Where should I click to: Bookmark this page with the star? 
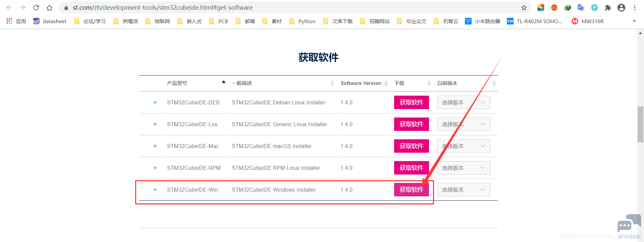pos(524,7)
